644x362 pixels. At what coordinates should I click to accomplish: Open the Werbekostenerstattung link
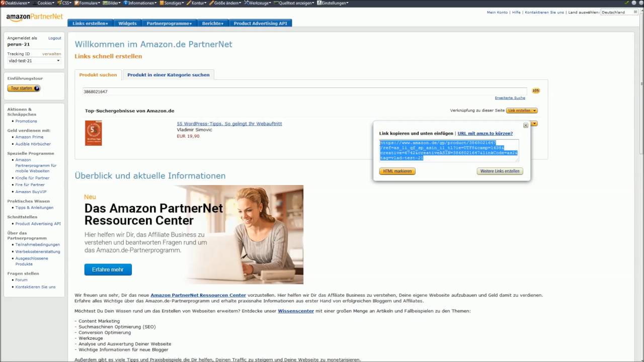(x=38, y=252)
